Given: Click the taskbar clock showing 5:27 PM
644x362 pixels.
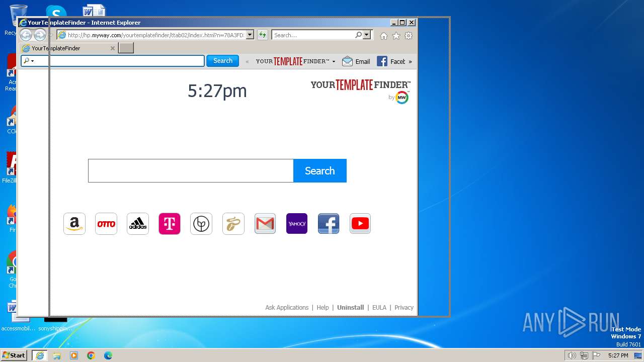Looking at the screenshot, I should (x=618, y=355).
